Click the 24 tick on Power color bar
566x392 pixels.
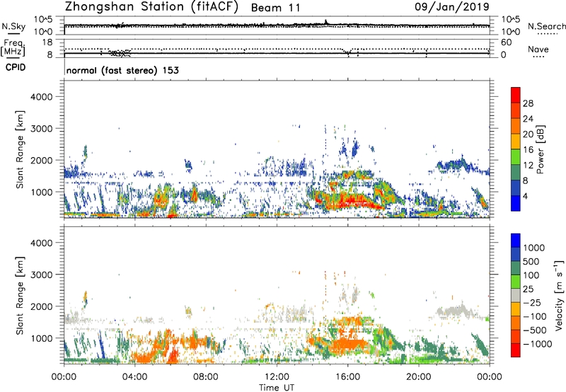(x=528, y=119)
